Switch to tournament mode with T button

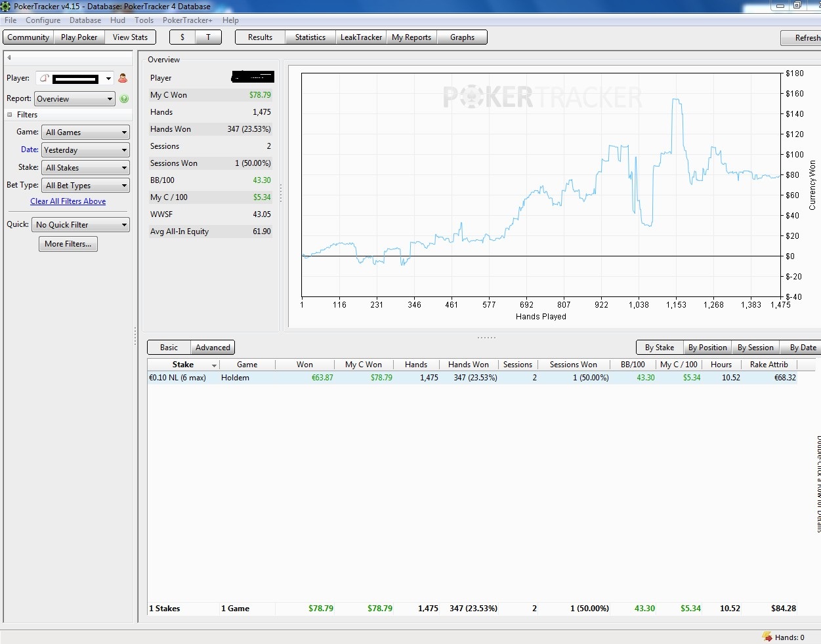[209, 37]
